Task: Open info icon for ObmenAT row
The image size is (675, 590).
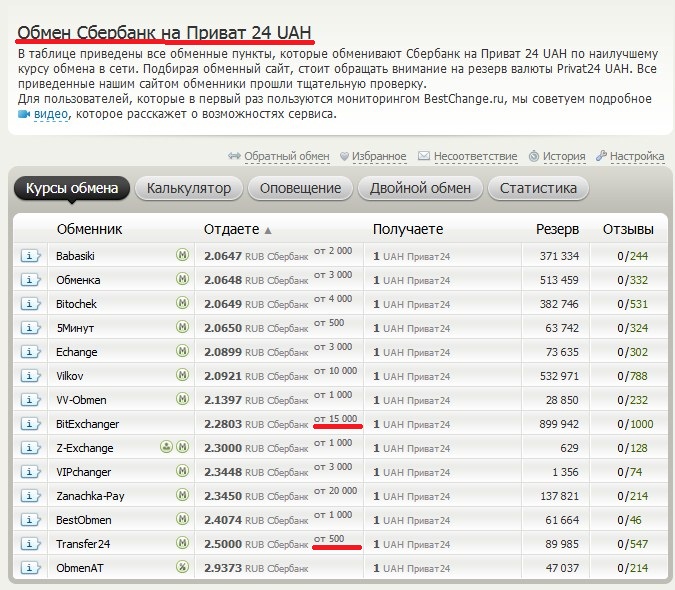Action: (x=30, y=568)
